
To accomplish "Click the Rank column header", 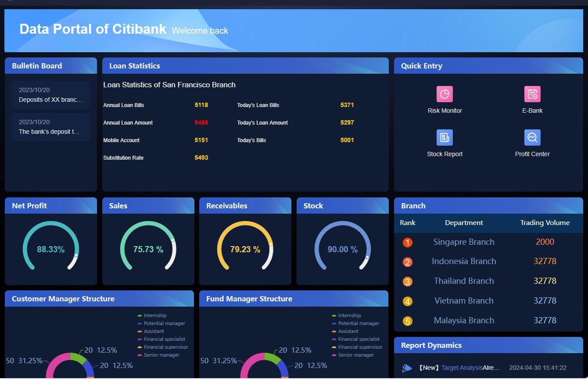I will (408, 223).
